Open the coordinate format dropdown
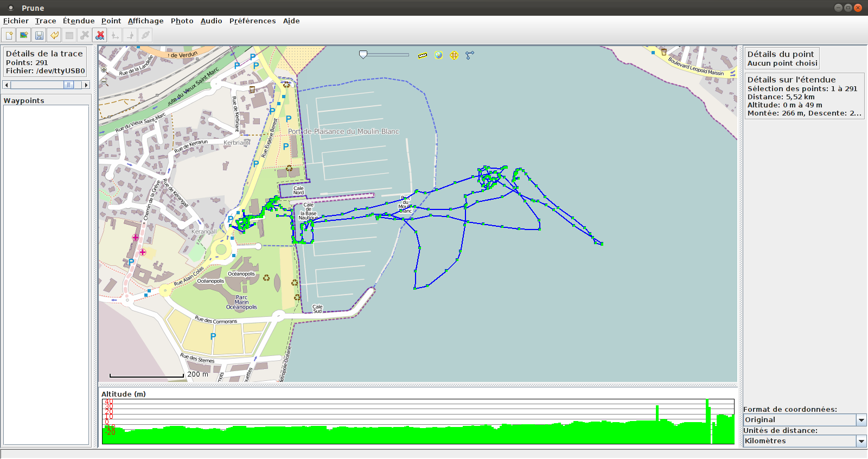Viewport: 868px width, 459px height. pyautogui.click(x=861, y=420)
